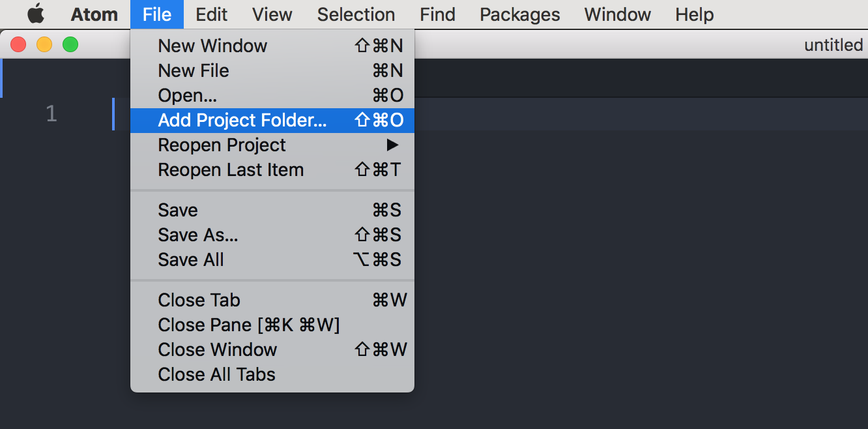The image size is (868, 429).
Task: Expand the Reopen Project submenu arrow
Action: pyautogui.click(x=392, y=145)
